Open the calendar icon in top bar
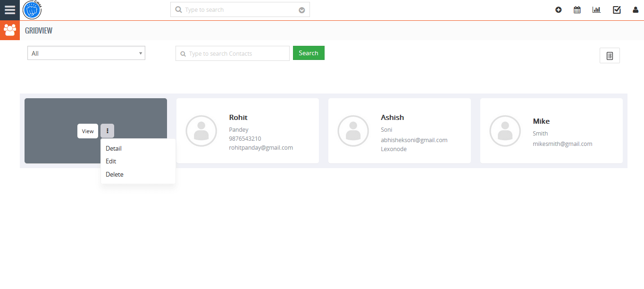The width and height of the screenshot is (644, 289). tap(577, 9)
